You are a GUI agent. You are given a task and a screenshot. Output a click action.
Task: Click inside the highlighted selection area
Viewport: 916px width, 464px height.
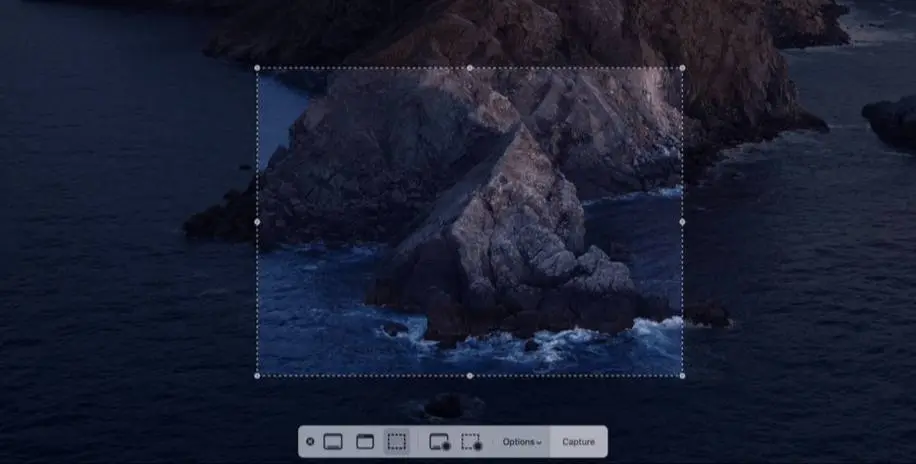click(470, 222)
